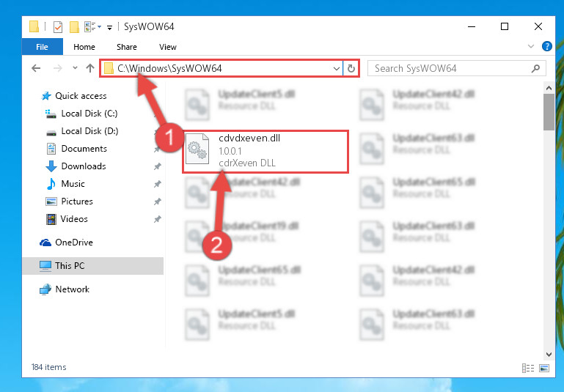Select OneDrive in navigation pane

66,243
